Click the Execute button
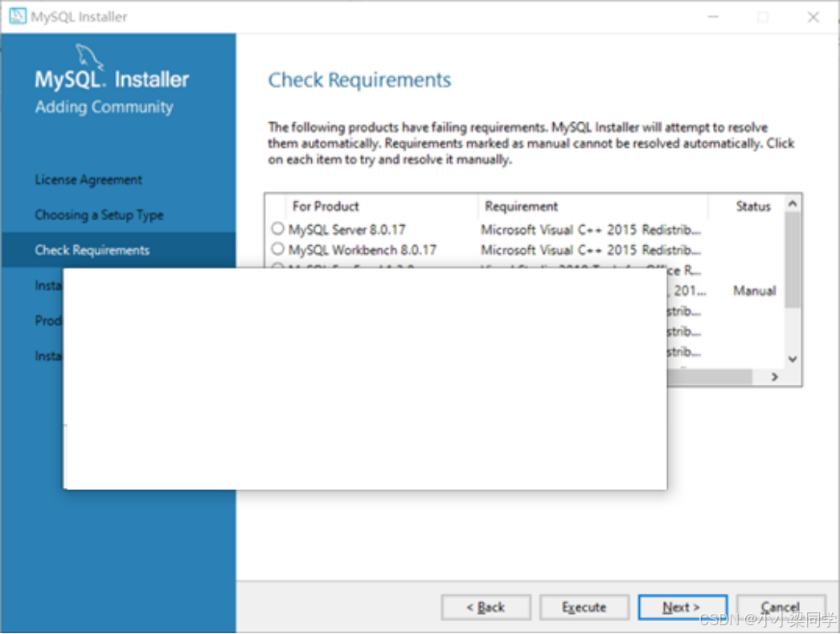The image size is (840, 634). click(x=584, y=607)
